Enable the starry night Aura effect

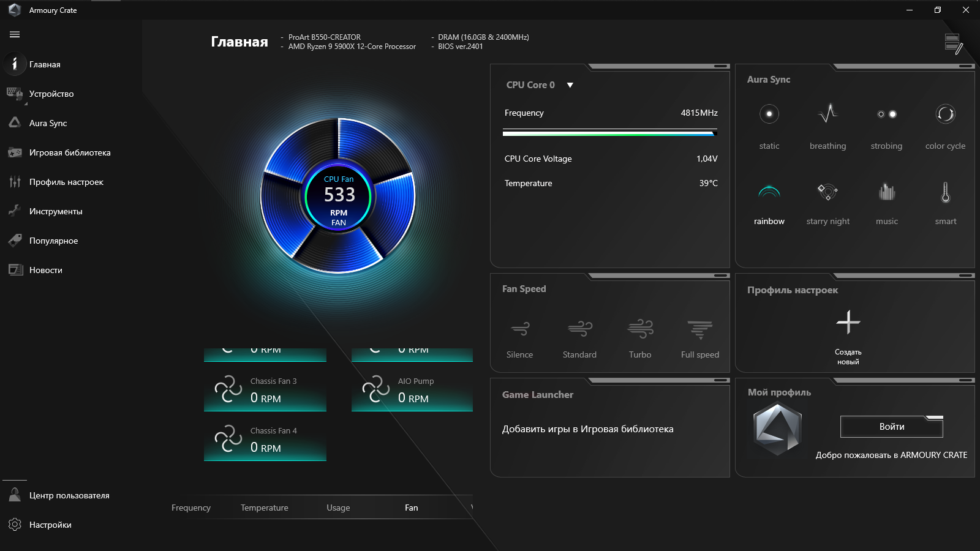pos(827,202)
